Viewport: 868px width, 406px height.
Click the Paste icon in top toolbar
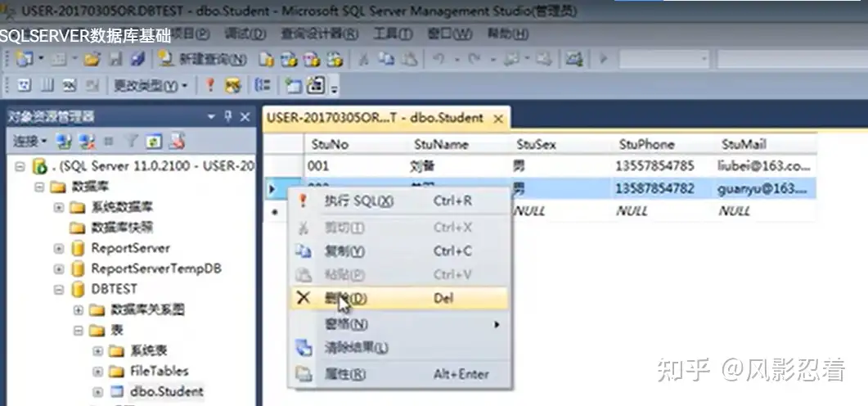pos(409,59)
